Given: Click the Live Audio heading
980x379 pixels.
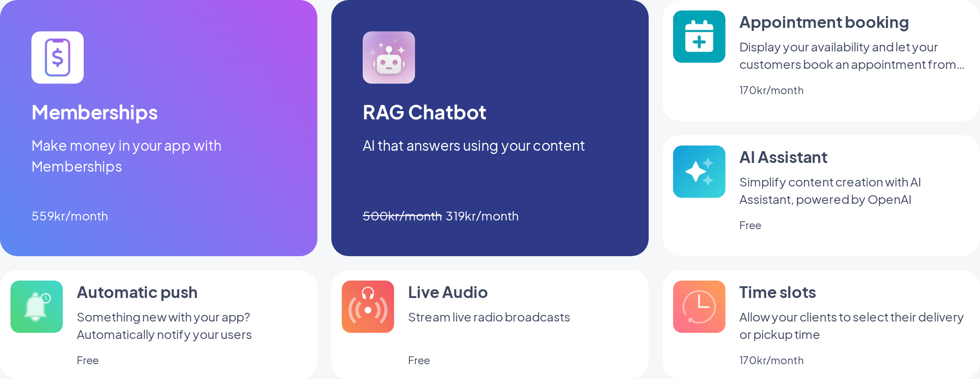Looking at the screenshot, I should click(448, 292).
